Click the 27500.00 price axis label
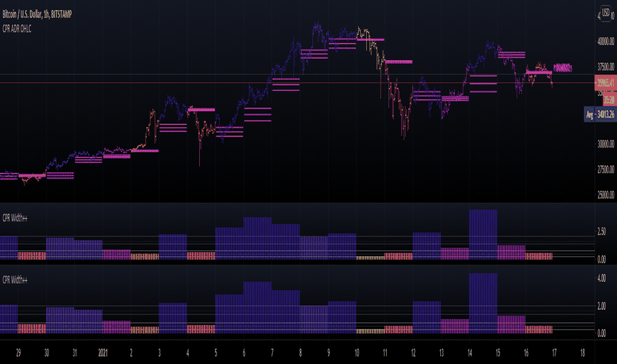The image size is (617, 364). [606, 169]
